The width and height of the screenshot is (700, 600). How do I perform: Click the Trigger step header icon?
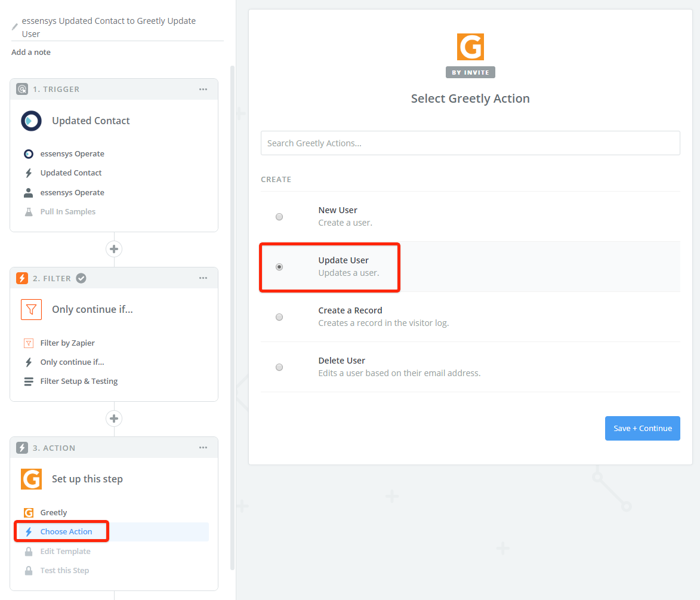click(22, 89)
